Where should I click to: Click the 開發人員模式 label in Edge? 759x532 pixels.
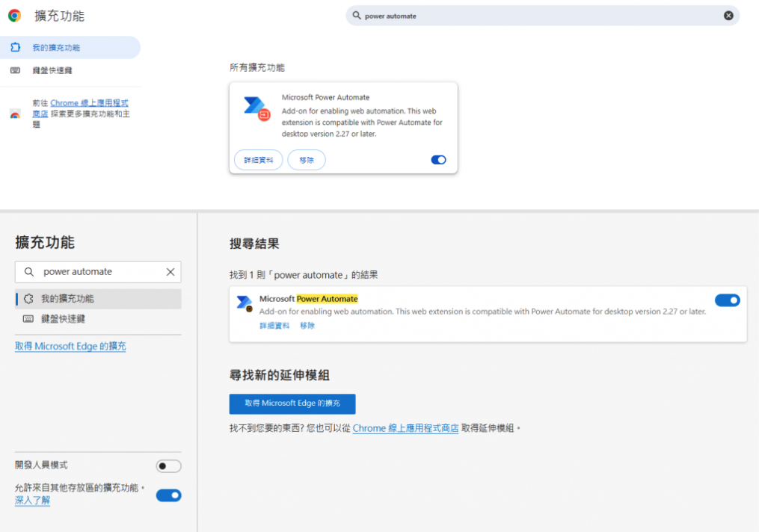pyautogui.click(x=42, y=466)
